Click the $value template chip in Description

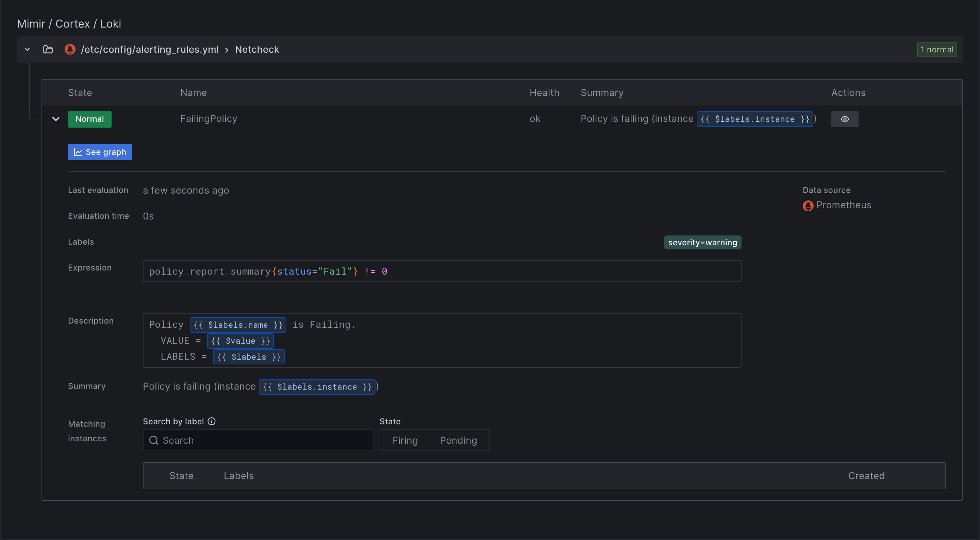pos(240,341)
